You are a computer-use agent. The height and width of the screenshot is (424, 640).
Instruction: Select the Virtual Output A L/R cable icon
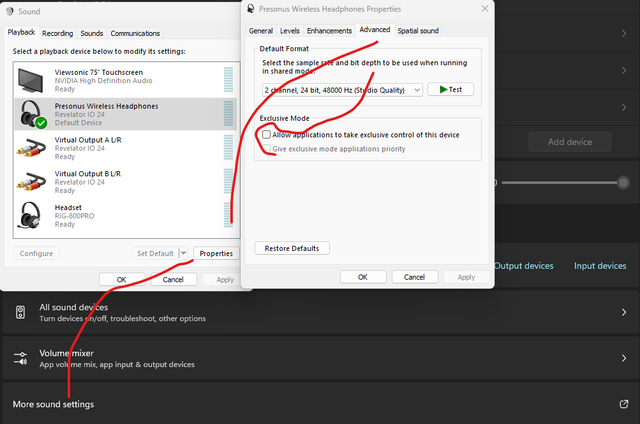31,148
